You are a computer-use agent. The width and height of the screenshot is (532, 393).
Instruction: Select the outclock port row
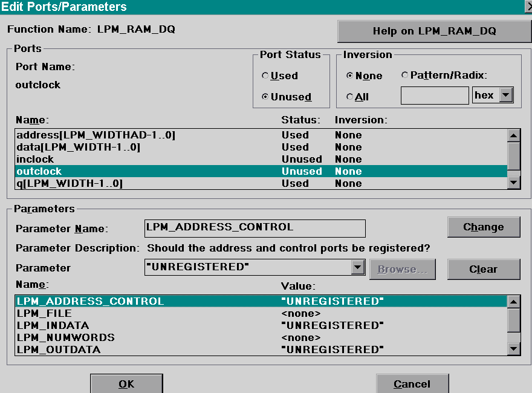tap(261, 171)
